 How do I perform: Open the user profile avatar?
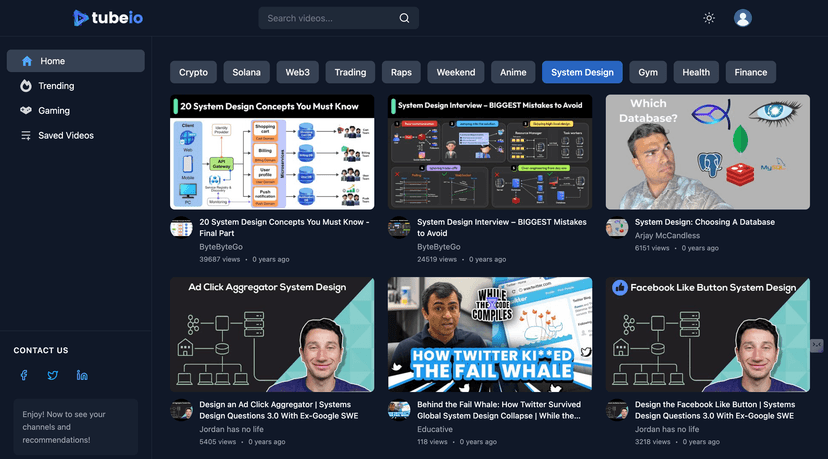[x=742, y=18]
